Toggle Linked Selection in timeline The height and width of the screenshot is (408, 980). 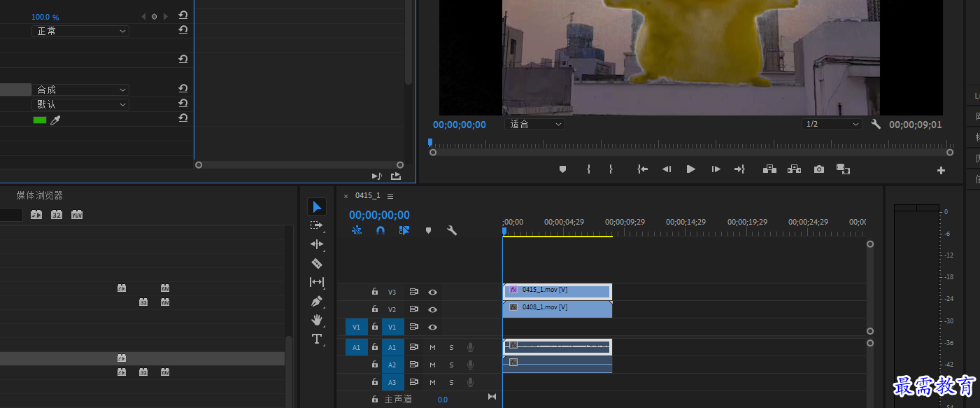(x=404, y=230)
